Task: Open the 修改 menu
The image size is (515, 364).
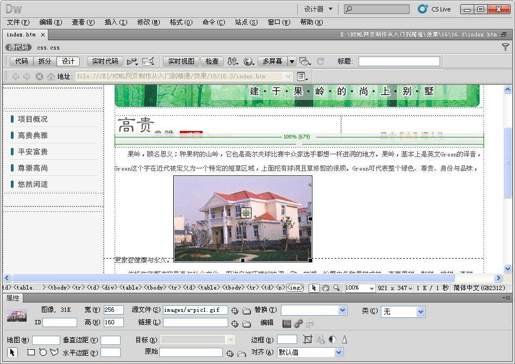Action: tap(148, 22)
